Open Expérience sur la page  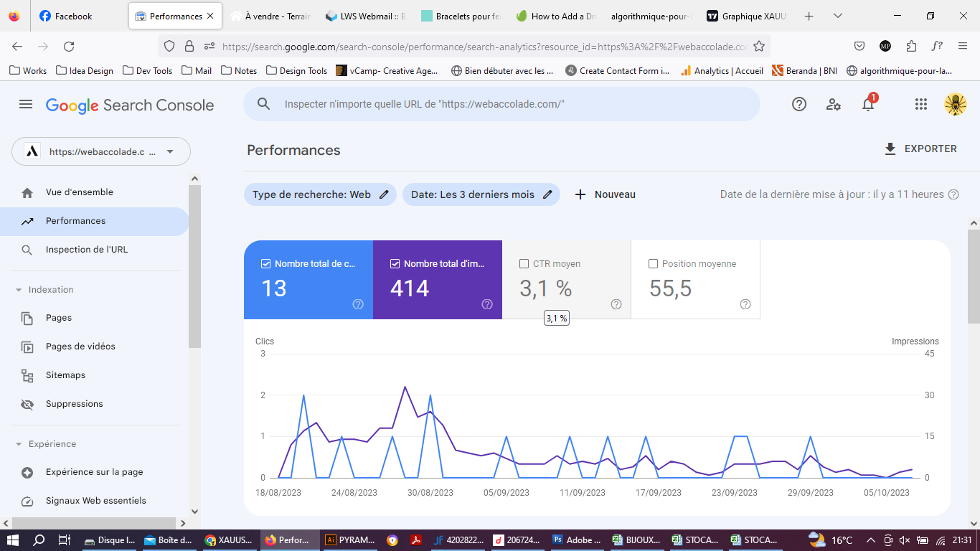94,472
